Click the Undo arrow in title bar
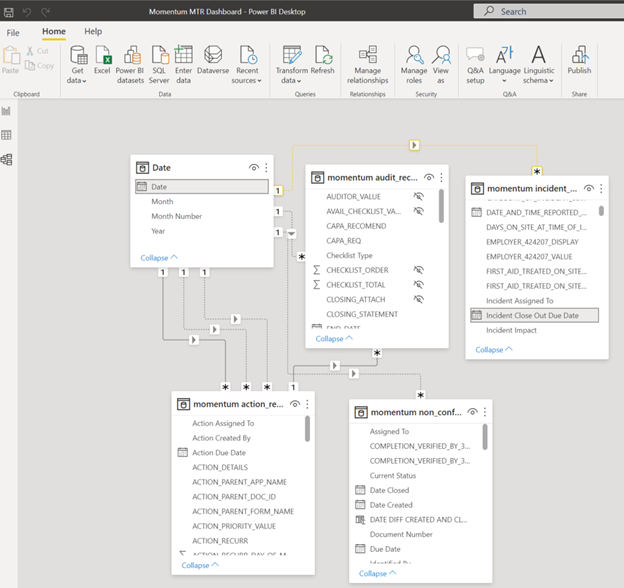Image resolution: width=624 pixels, height=588 pixels. [27, 12]
